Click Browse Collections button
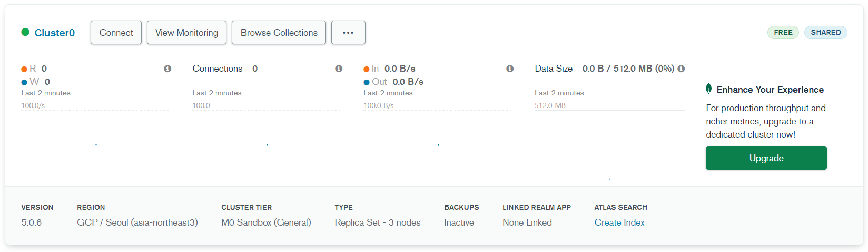The height and width of the screenshot is (252, 868). 279,33
